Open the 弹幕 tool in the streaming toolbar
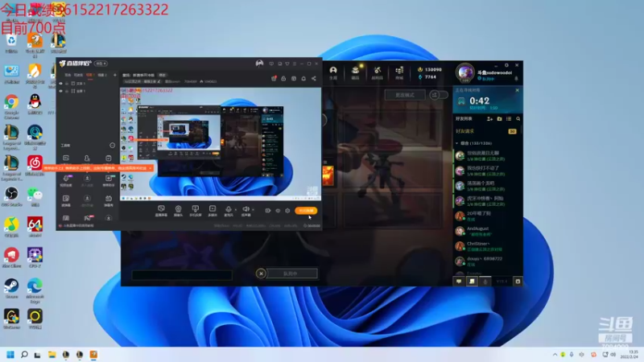This screenshot has width=644, height=362. tap(161, 211)
